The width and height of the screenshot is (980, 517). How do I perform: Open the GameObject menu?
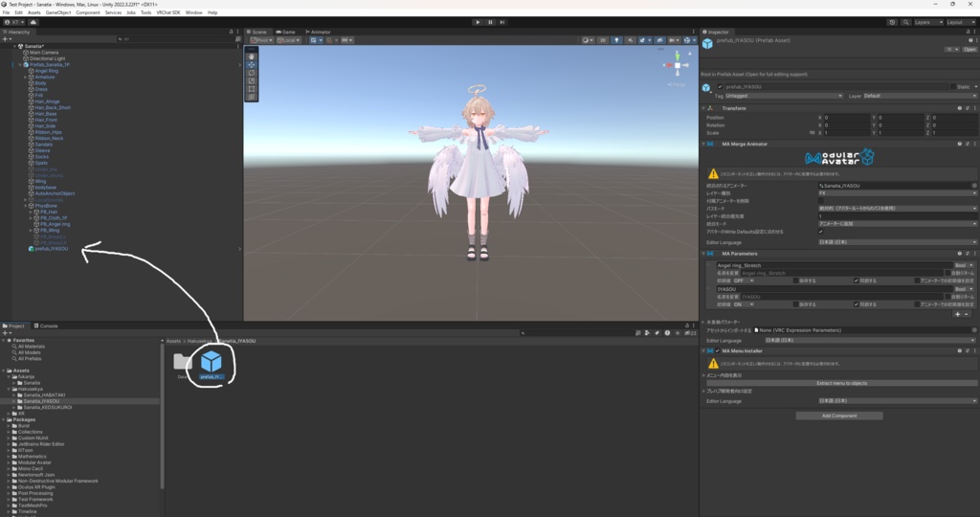(x=58, y=12)
